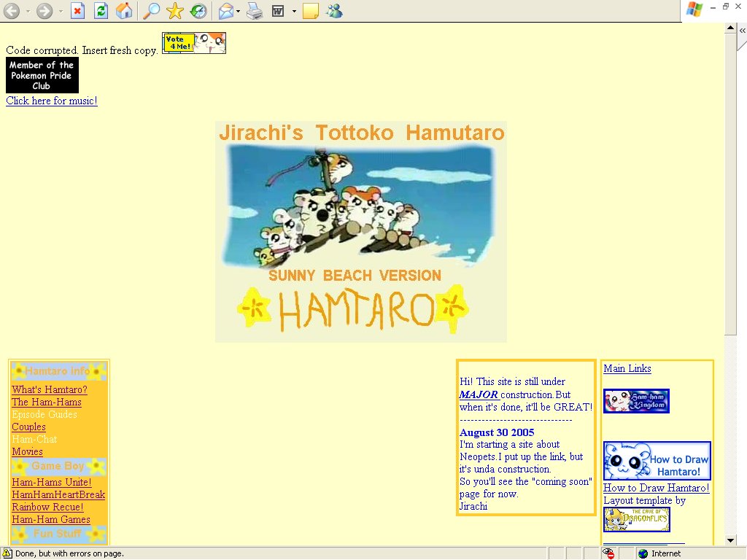Follow the 'Rainbow Recue!' link
Screen dimensions: 747x560
(47, 507)
